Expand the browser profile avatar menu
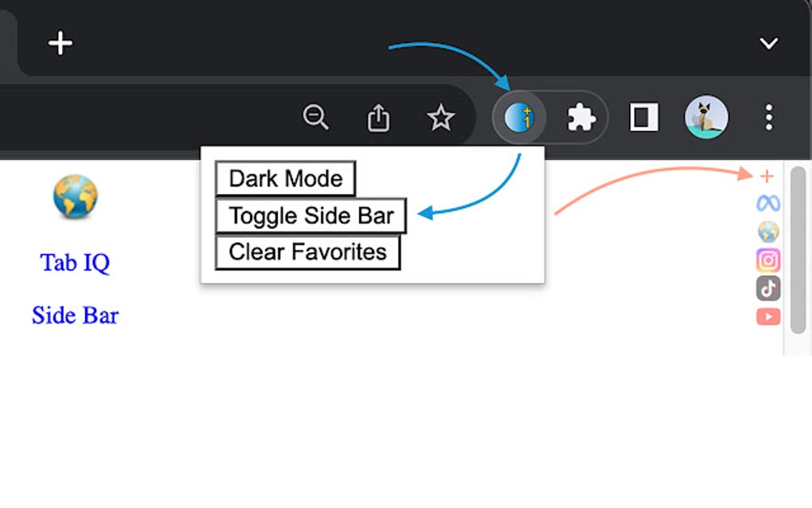 coord(705,117)
